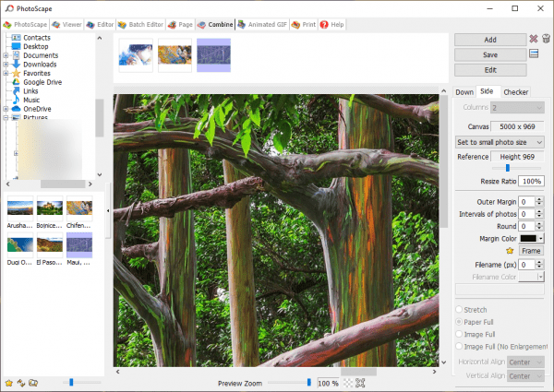Click the Edit button
Image resolution: width=554 pixels, height=392 pixels.
point(490,70)
